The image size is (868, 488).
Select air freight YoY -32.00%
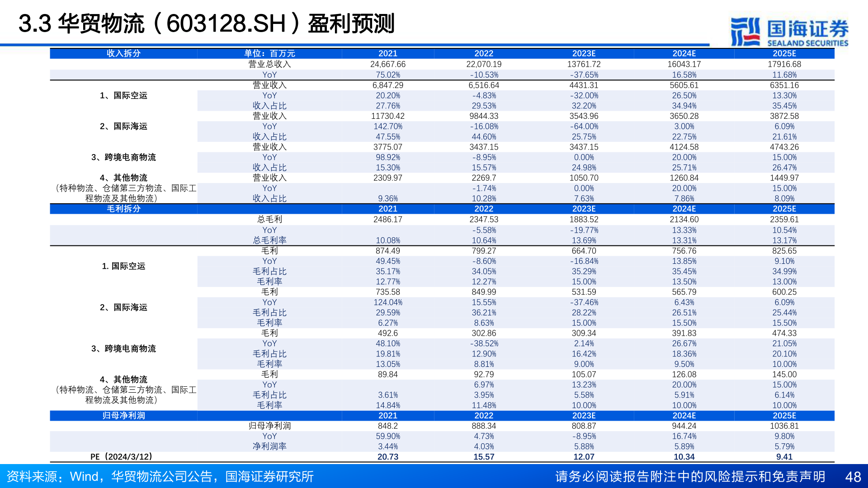pos(584,96)
